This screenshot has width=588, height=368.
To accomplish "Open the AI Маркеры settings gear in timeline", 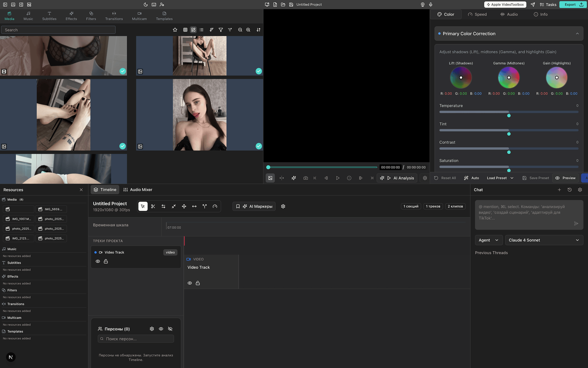I will [x=283, y=206].
